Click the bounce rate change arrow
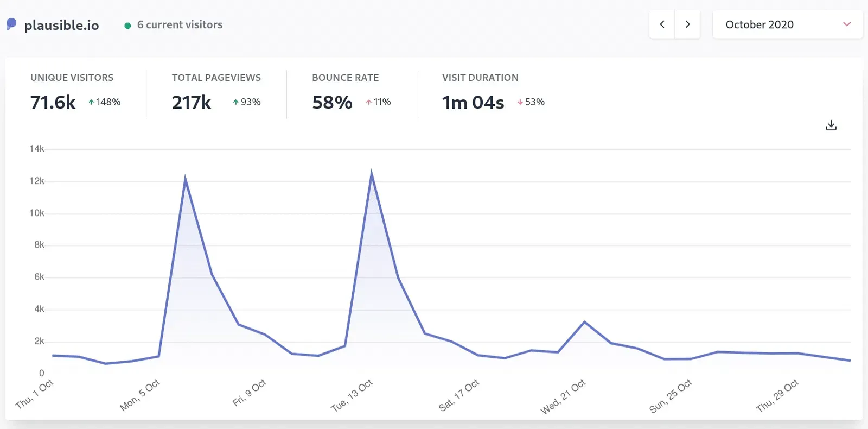Screen dimensions: 868x429 coord(368,102)
